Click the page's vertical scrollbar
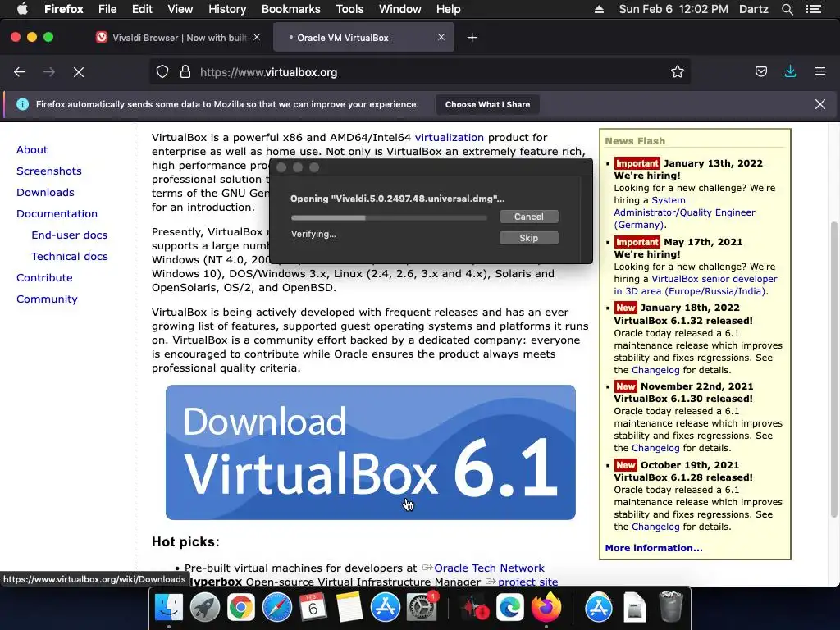Viewport: 840px width, 630px height. (x=833, y=370)
